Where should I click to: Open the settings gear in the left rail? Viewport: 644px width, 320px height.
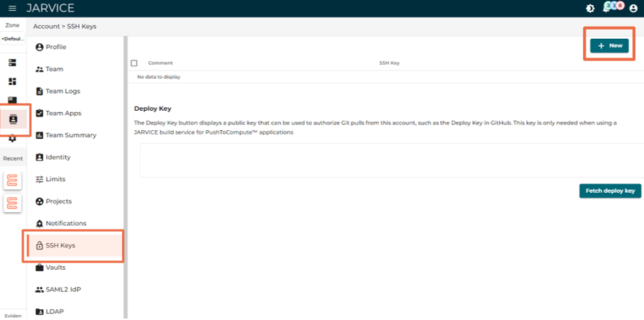12,139
